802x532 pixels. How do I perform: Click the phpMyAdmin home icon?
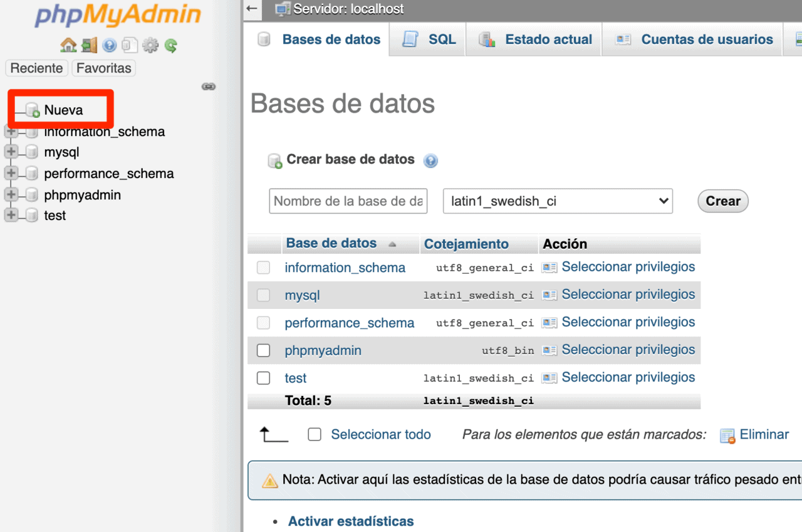pyautogui.click(x=68, y=45)
